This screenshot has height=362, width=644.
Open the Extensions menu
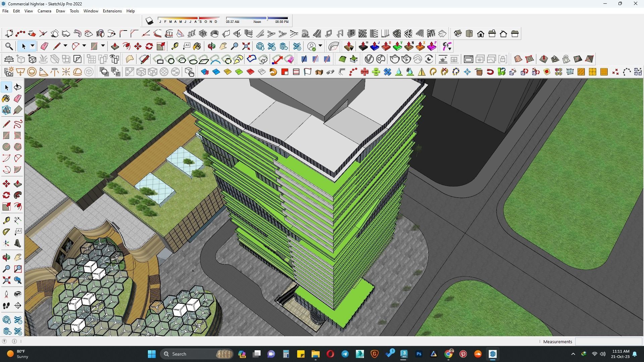point(112,11)
